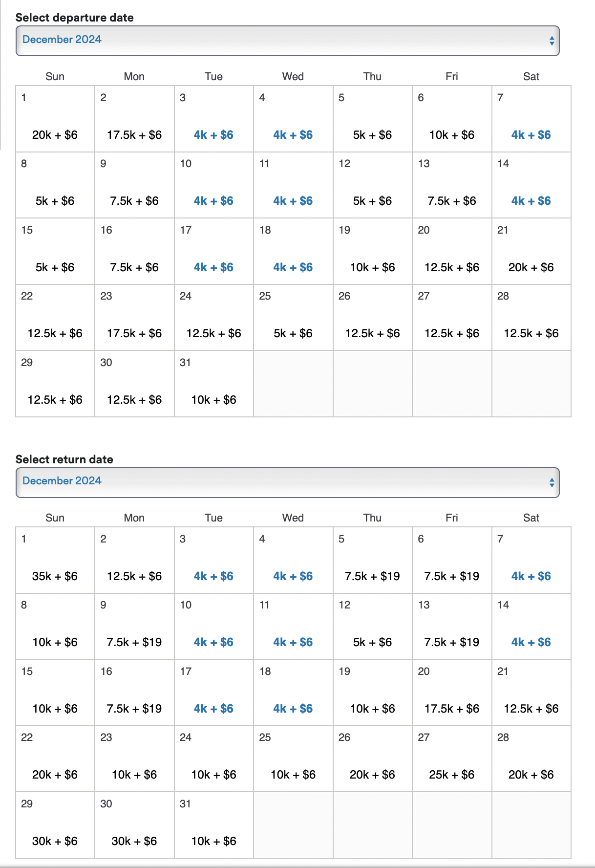
Task: Choose departure December 18 fare
Action: (293, 267)
